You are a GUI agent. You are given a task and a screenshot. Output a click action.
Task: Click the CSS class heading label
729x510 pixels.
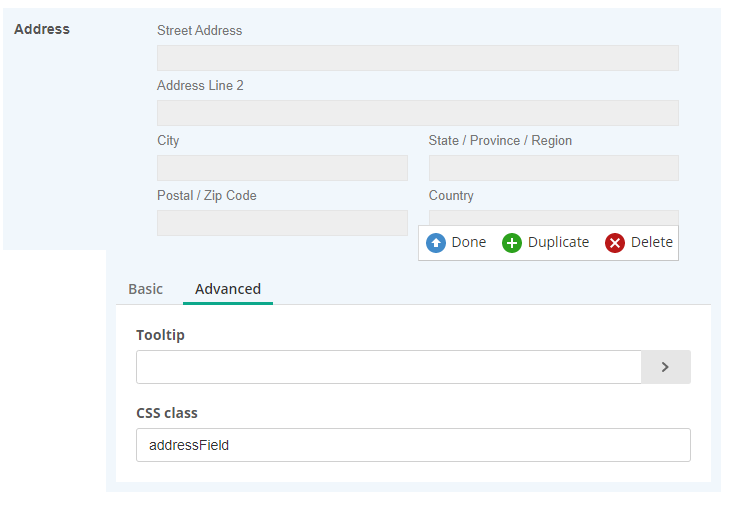[x=167, y=412]
